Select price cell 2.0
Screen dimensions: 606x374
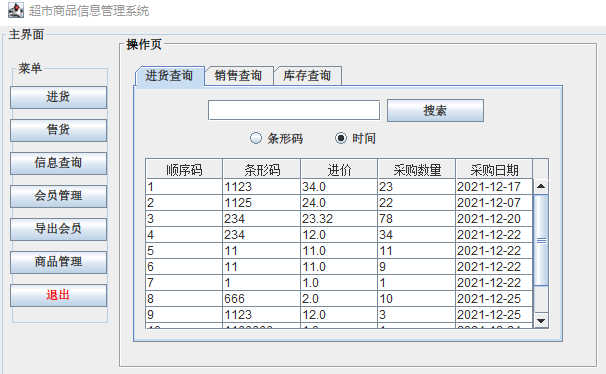click(339, 299)
